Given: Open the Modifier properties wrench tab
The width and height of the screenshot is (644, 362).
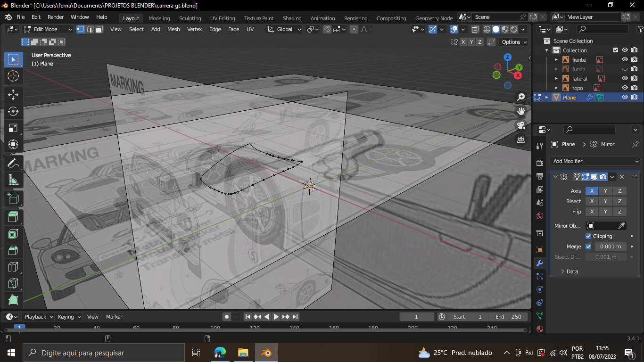Looking at the screenshot, I should [540, 263].
